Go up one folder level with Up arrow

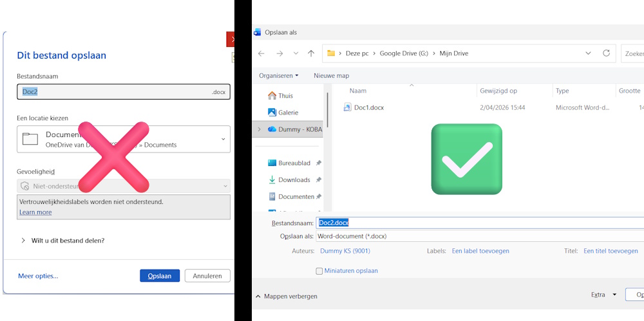311,53
